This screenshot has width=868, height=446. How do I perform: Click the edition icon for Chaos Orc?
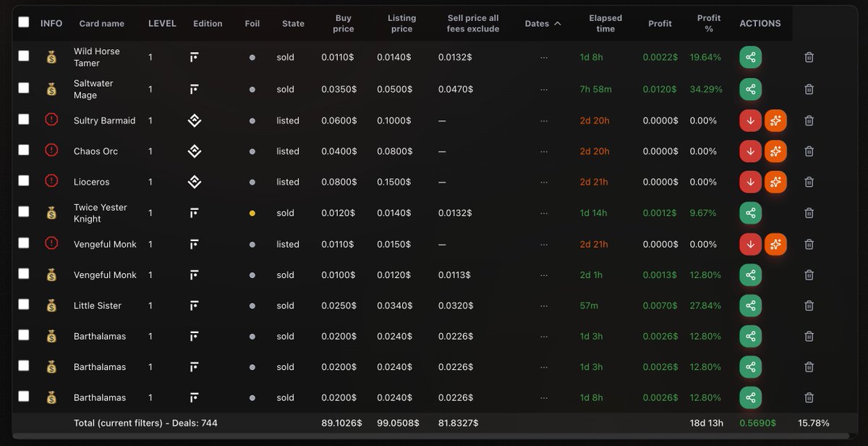point(194,151)
